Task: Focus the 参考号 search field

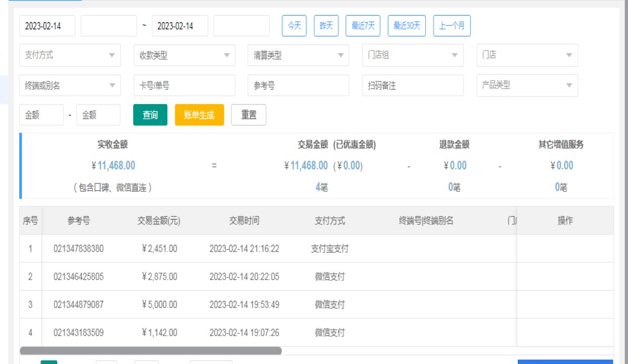Action: (298, 85)
